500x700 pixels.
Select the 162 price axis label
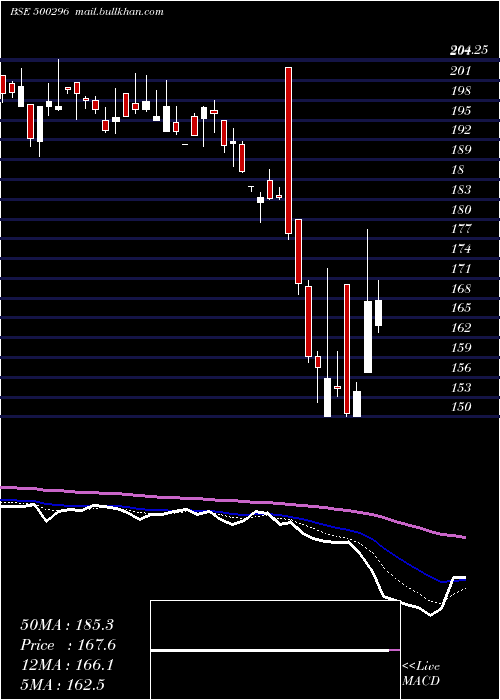461,328
